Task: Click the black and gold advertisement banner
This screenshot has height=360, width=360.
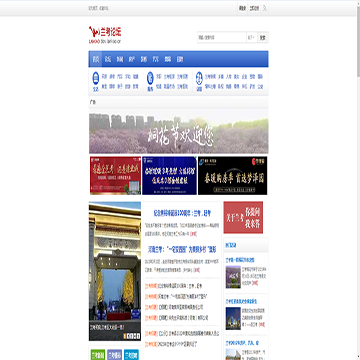Action: (232, 176)
